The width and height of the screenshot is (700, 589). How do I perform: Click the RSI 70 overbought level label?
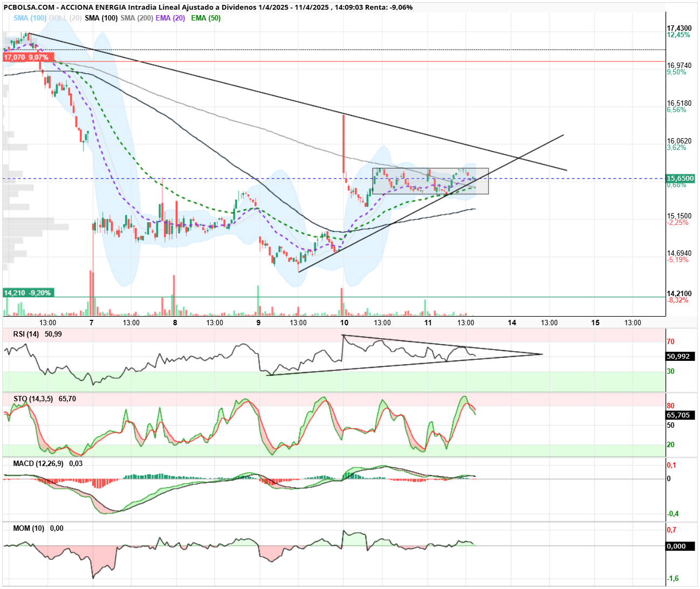(671, 342)
